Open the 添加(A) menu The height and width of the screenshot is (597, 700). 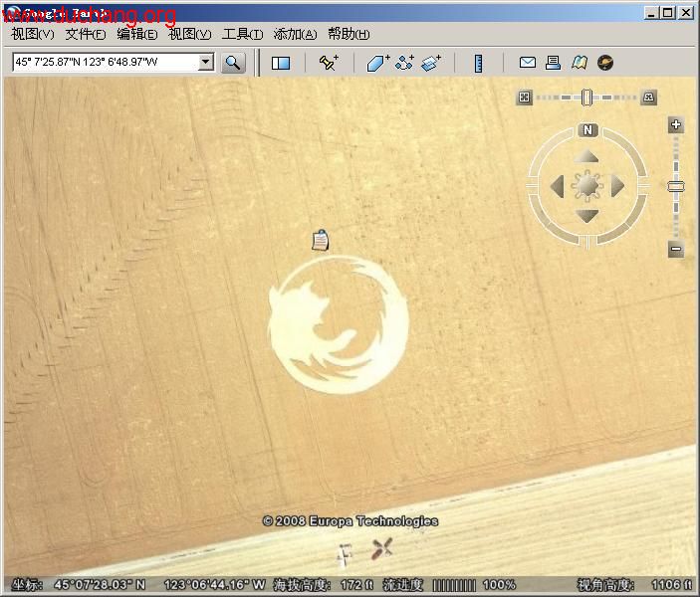pyautogui.click(x=295, y=34)
